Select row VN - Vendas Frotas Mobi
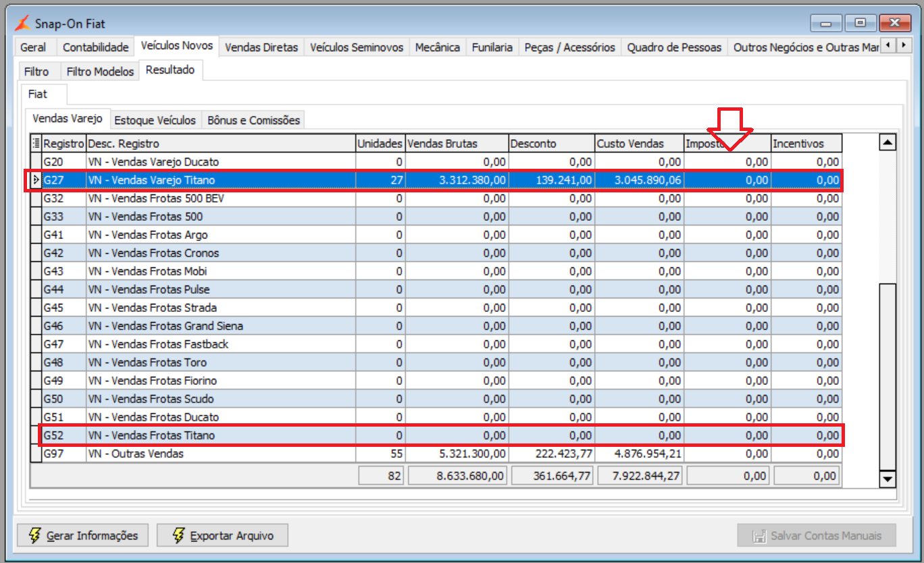924x563 pixels. coord(436,271)
